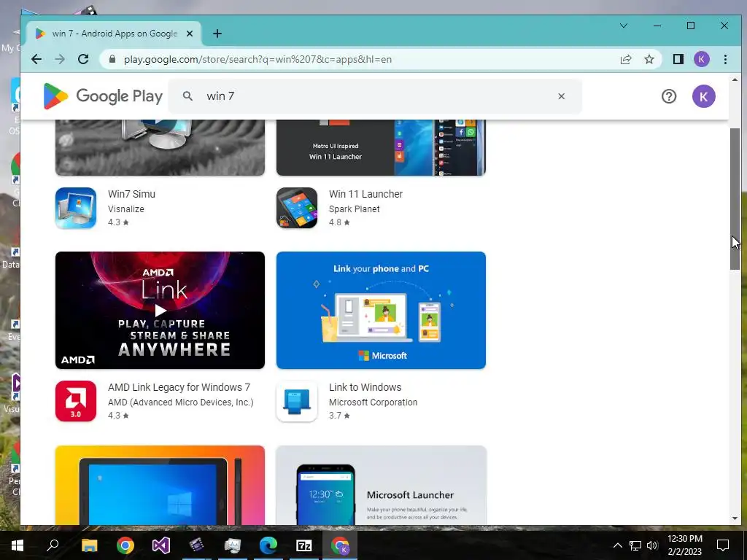This screenshot has width=747, height=560.
Task: Go to Google Play home logo
Action: pos(103,96)
